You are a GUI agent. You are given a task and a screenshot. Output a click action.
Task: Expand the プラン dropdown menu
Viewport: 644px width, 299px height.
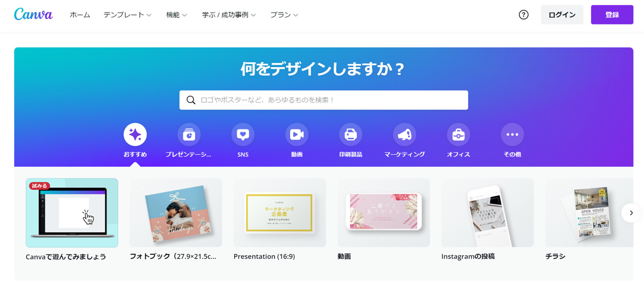[284, 15]
